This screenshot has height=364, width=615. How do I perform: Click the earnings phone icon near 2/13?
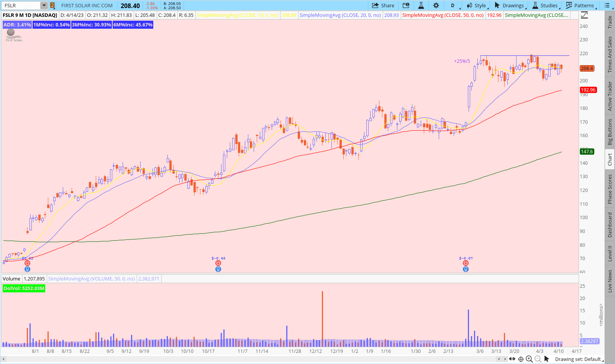pyautogui.click(x=466, y=263)
